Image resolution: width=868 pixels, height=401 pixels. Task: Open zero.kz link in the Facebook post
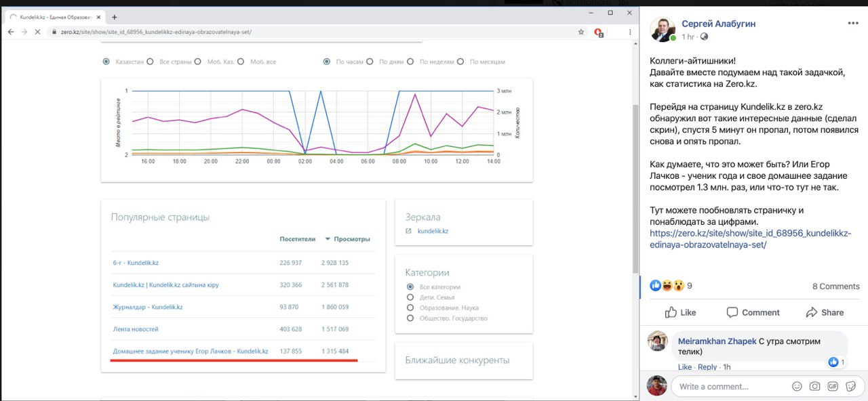[750, 239]
